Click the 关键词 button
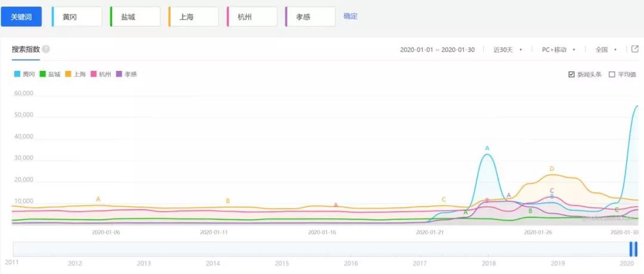 (21, 17)
